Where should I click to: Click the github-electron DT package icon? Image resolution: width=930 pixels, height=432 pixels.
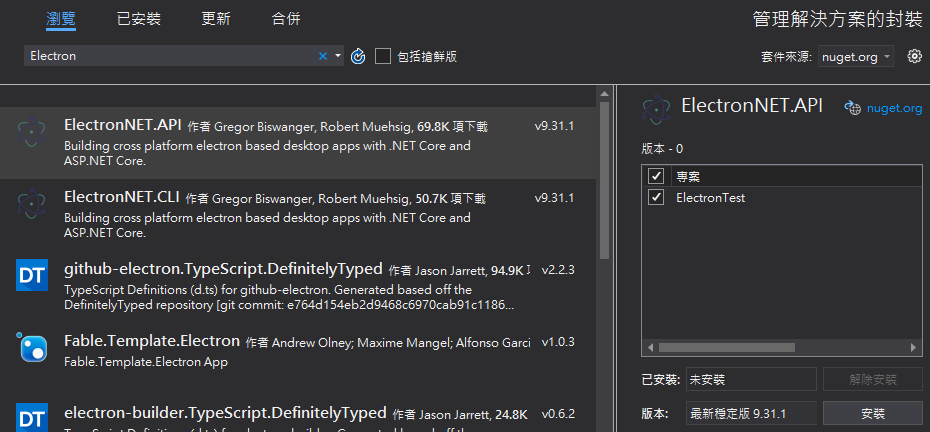tap(31, 275)
